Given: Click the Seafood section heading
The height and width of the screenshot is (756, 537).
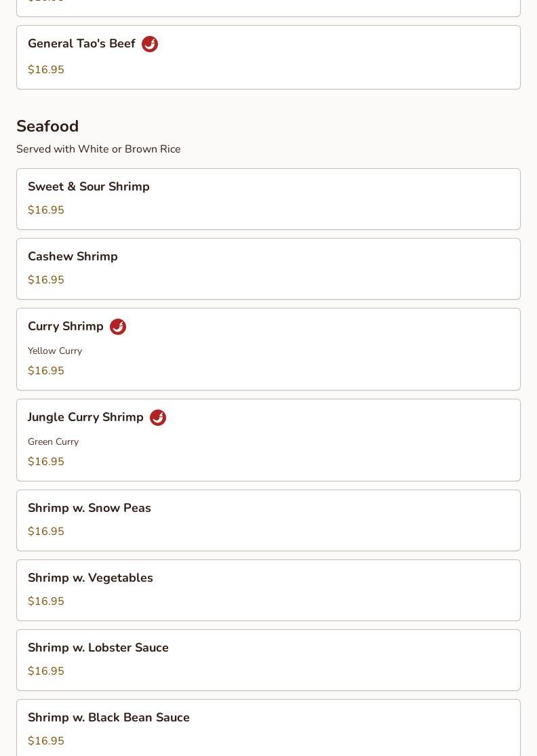Looking at the screenshot, I should (x=47, y=127).
